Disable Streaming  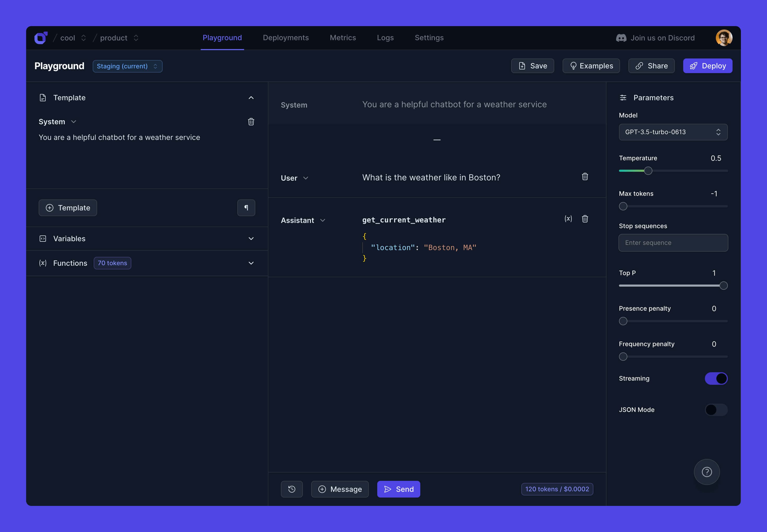click(717, 378)
